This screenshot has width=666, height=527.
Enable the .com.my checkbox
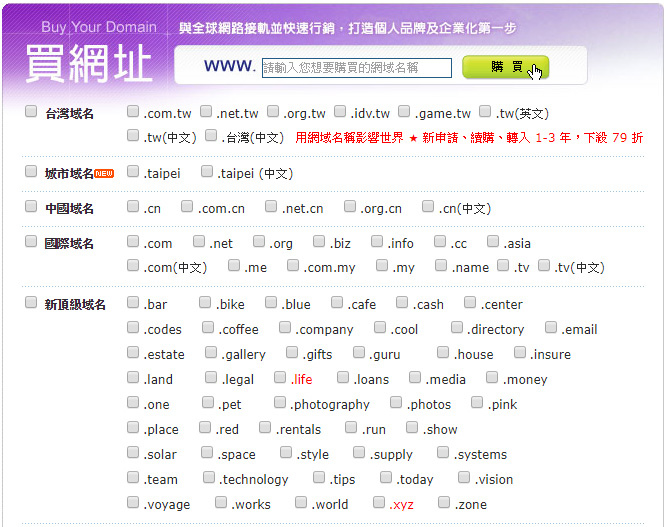[293, 266]
